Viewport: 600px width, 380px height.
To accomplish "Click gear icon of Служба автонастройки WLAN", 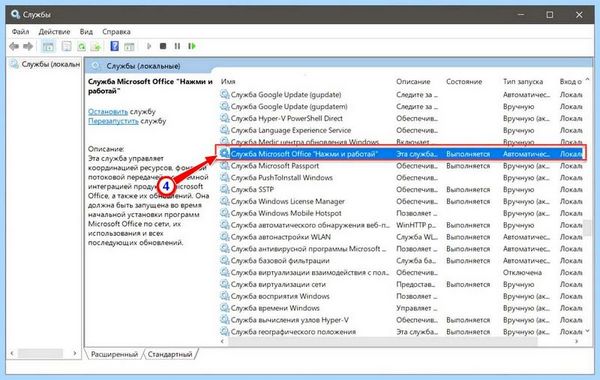I will pyautogui.click(x=225, y=236).
